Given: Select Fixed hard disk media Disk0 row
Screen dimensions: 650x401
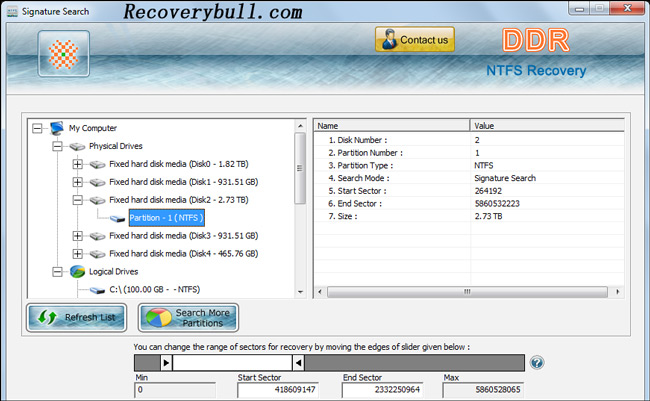Looking at the screenshot, I should (179, 164).
